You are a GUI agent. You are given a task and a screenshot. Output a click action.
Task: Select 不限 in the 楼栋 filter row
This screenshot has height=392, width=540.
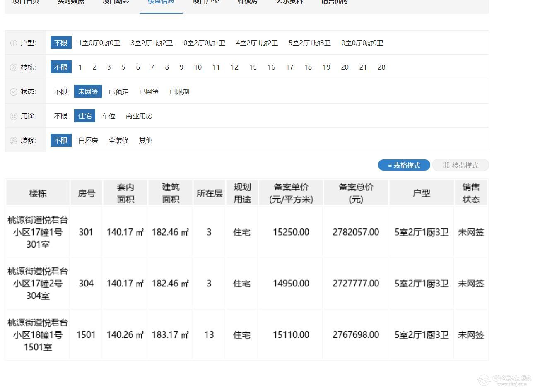[61, 67]
